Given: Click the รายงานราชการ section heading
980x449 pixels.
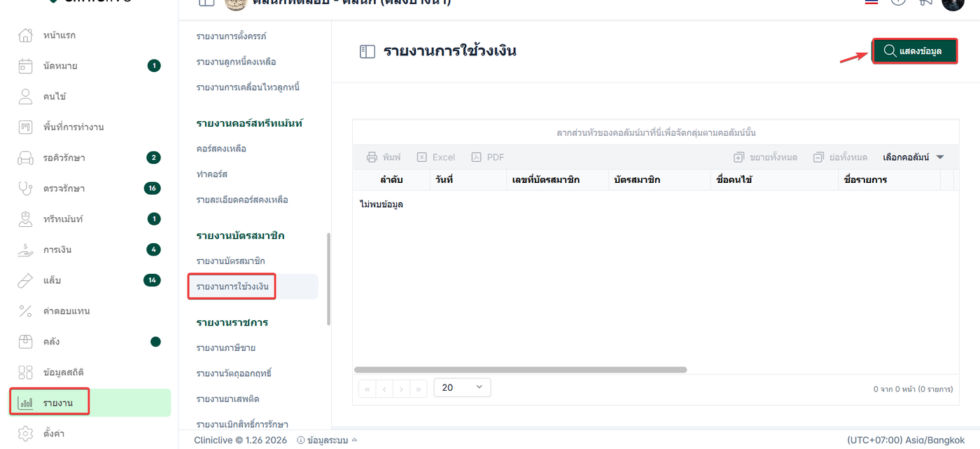Looking at the screenshot, I should click(x=232, y=323).
